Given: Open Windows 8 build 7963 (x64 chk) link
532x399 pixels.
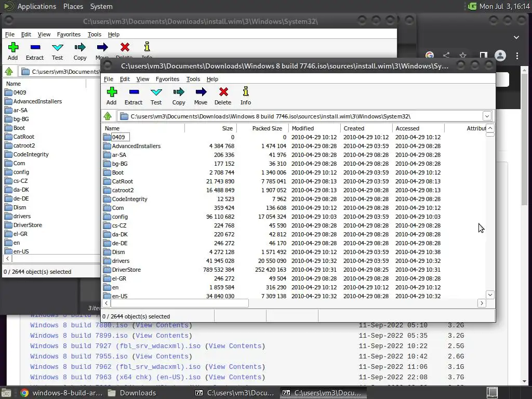Looking at the screenshot, I should point(115,377).
